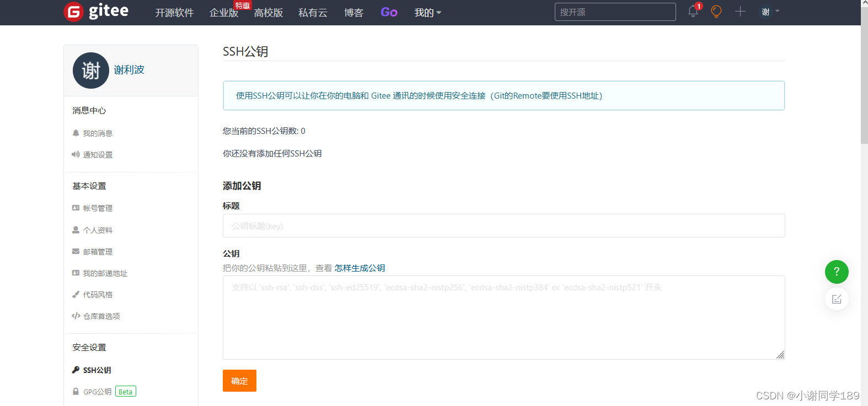Screen dimensions: 868x406
Task: Click the 特惠 promo badge
Action: point(243,6)
